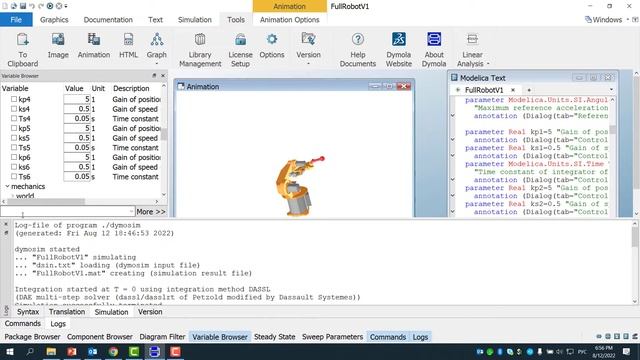Open License Setup
This screenshot has width=640, height=360.
tap(240, 40)
